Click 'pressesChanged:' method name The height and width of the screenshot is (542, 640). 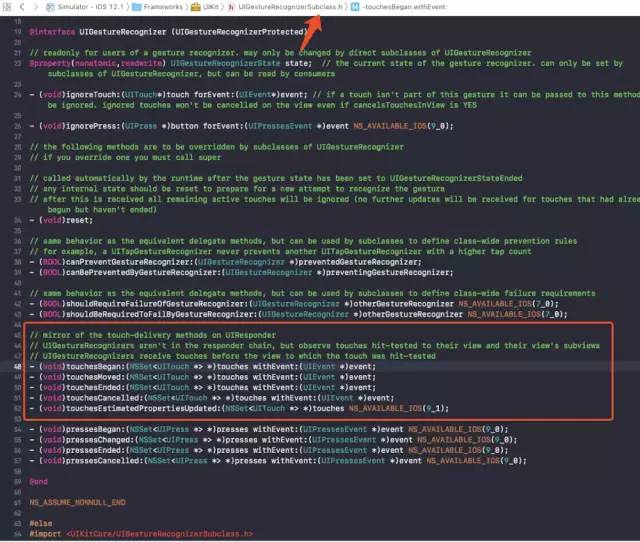(100, 440)
